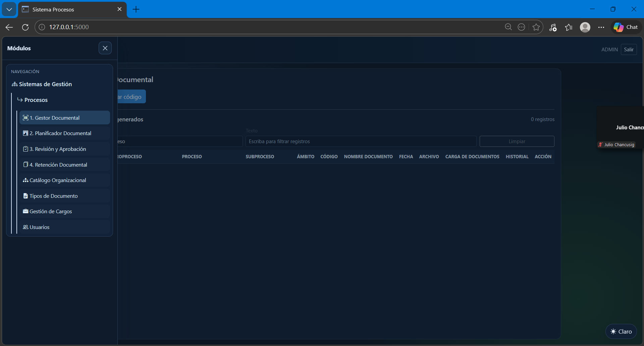Collapse the Procesos tree branch
Viewport: 644px width, 346px height.
pos(33,100)
